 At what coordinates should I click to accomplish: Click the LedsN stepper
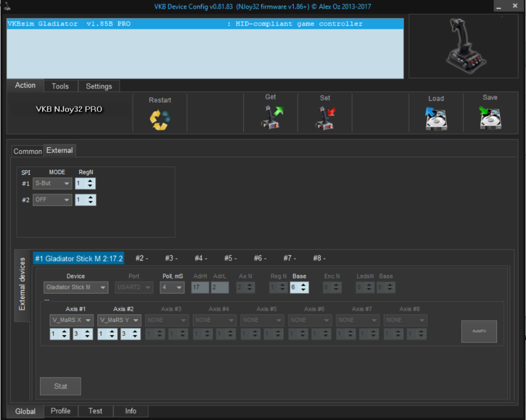365,287
